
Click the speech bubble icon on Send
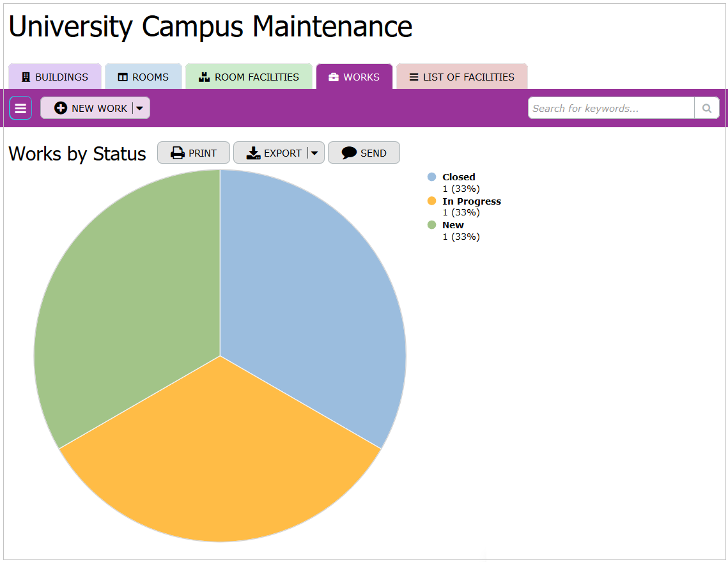[x=349, y=153]
